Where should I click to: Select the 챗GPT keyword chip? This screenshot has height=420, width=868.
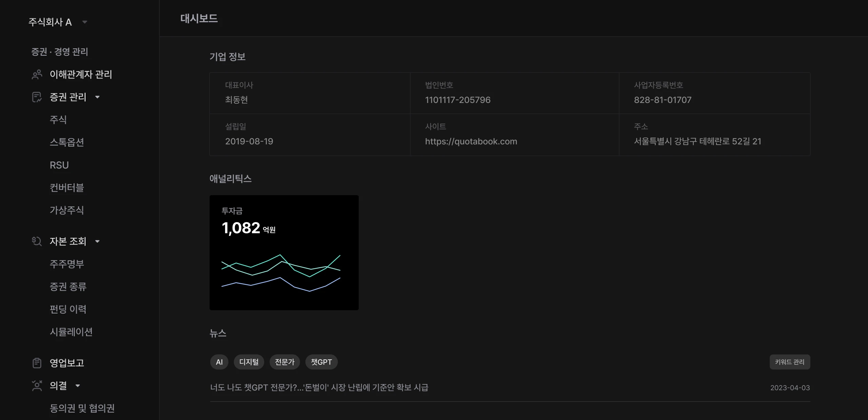321,362
